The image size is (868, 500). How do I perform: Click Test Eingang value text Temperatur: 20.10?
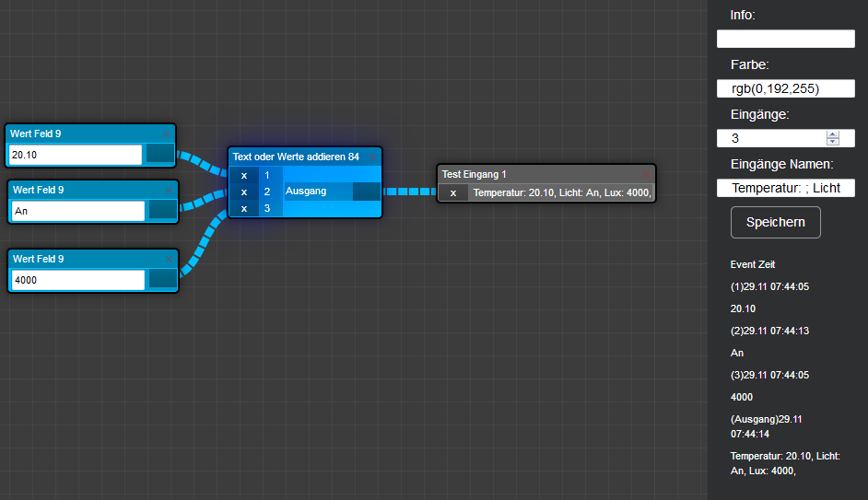point(561,193)
